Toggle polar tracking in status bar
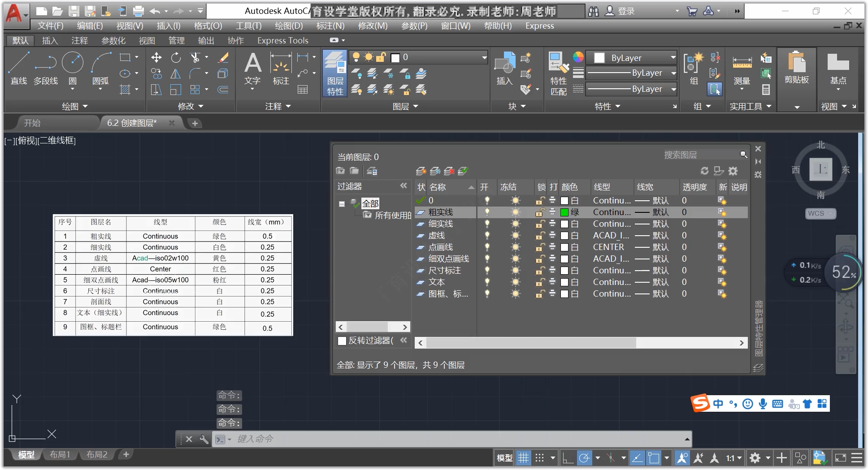Image resolution: width=868 pixels, height=470 pixels. point(584,458)
